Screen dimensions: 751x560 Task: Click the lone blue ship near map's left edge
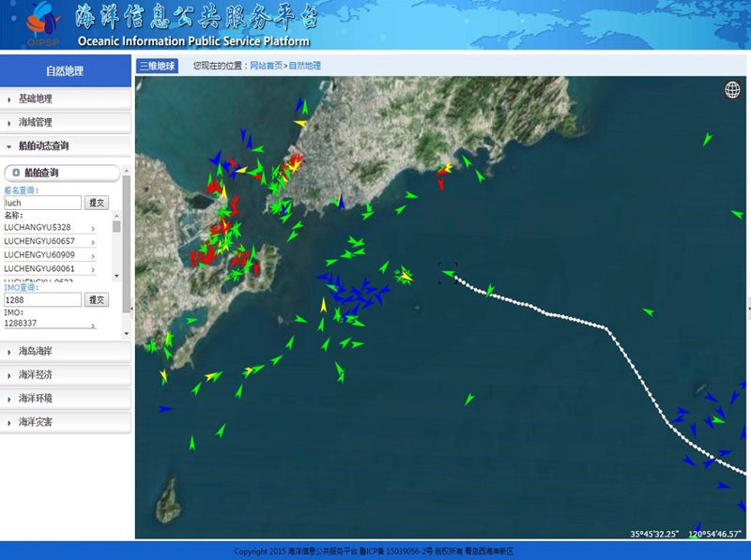click(165, 409)
